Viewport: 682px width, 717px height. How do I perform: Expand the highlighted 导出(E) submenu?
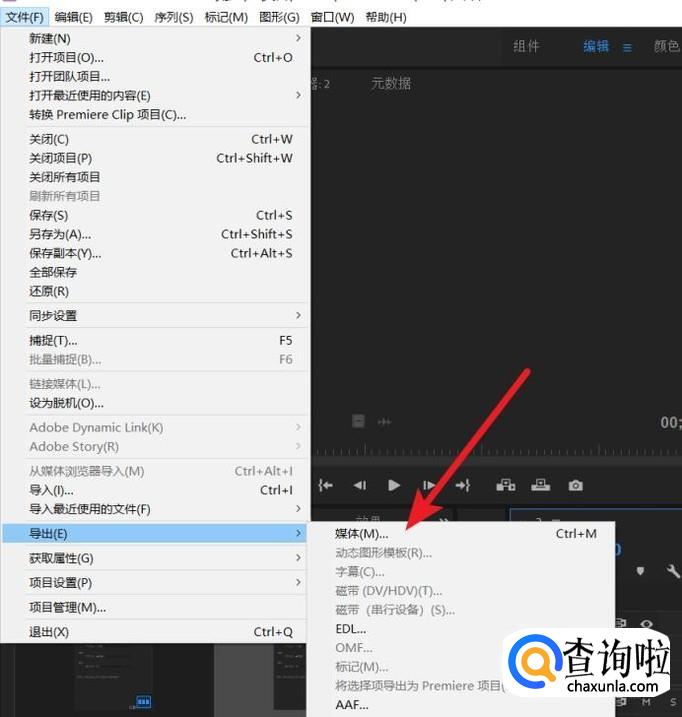[x=155, y=533]
